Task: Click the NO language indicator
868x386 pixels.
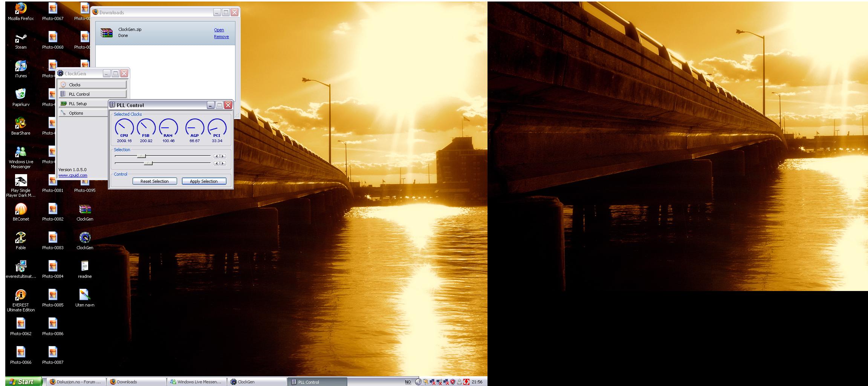Action: click(x=408, y=382)
